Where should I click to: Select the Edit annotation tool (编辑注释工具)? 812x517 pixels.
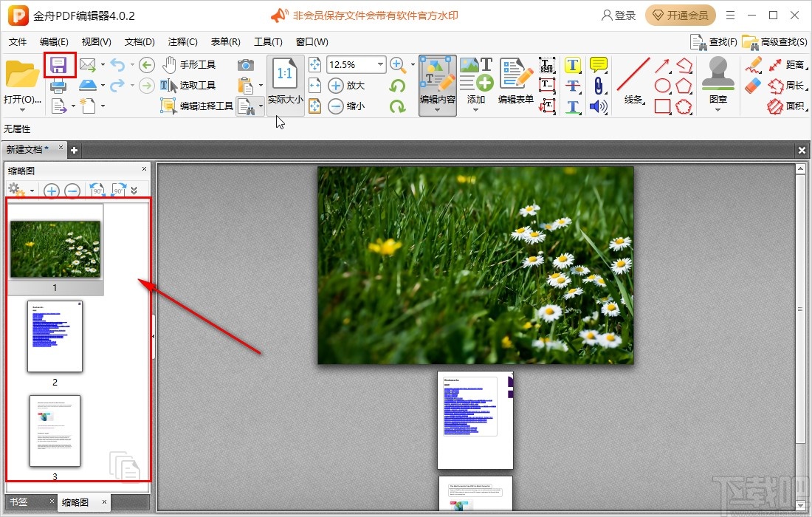197,106
